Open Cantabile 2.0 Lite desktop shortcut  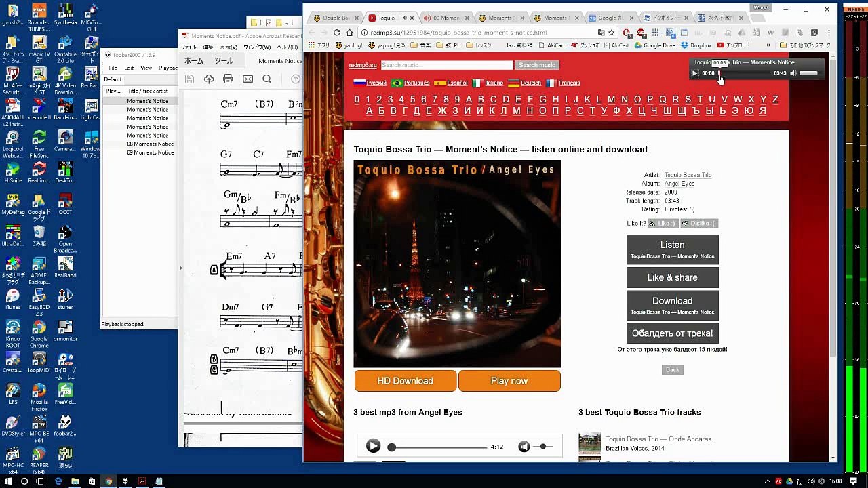(x=66, y=47)
